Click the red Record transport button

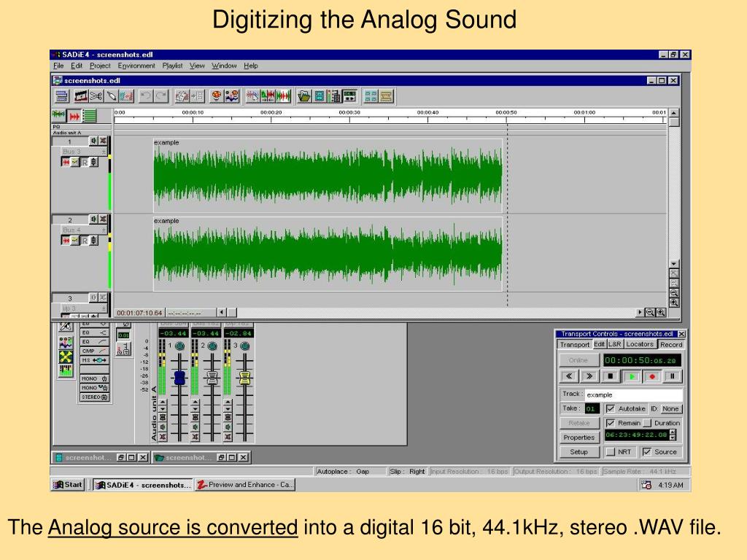click(652, 376)
